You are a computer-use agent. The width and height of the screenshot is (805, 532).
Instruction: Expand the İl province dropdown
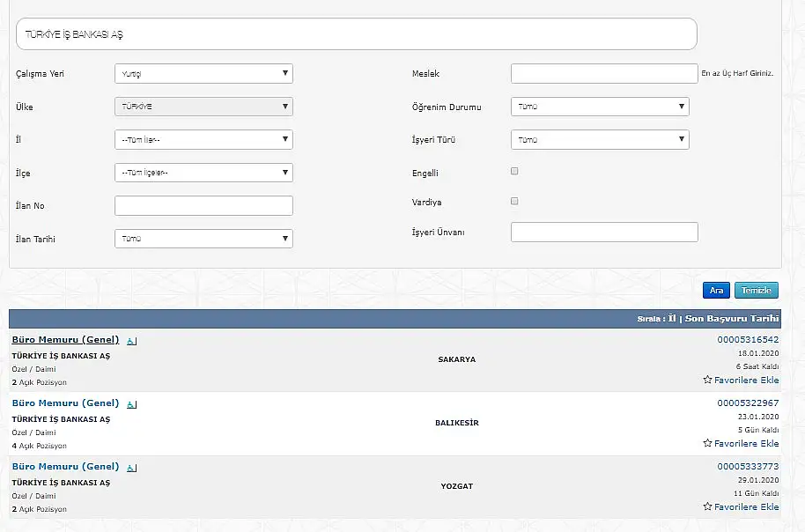(x=203, y=140)
